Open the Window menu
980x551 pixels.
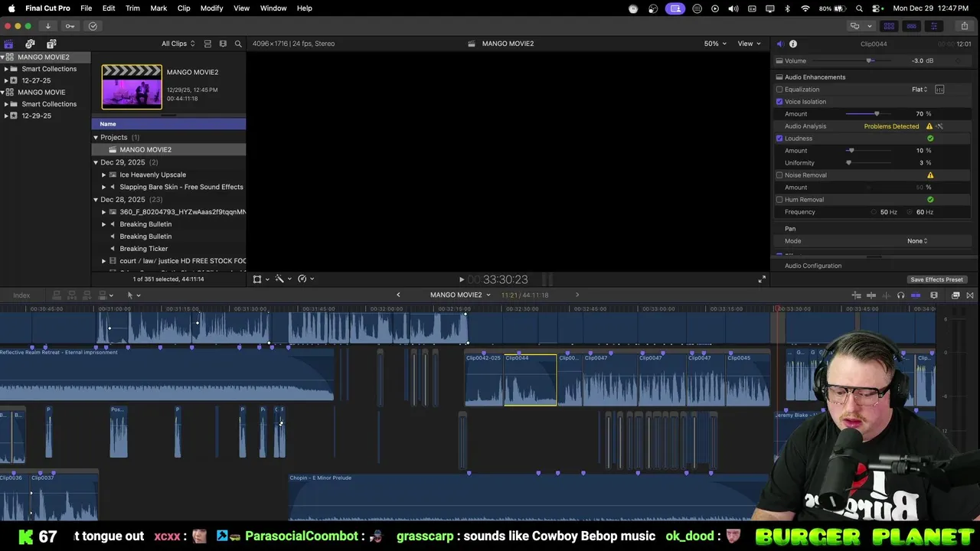pyautogui.click(x=273, y=8)
